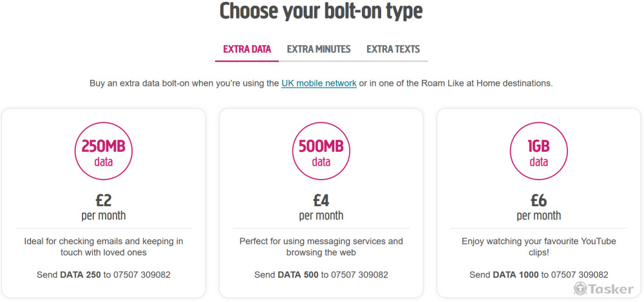The width and height of the screenshot is (644, 302).
Task: Switch to the Extra Data tab
Action: pyautogui.click(x=247, y=49)
